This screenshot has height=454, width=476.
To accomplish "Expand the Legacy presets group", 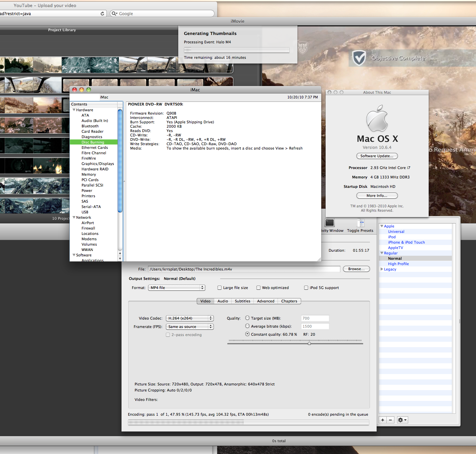I will coord(382,269).
